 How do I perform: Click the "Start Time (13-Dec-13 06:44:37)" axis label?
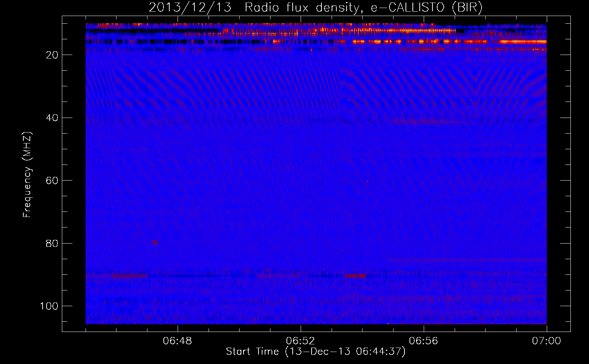tap(316, 352)
